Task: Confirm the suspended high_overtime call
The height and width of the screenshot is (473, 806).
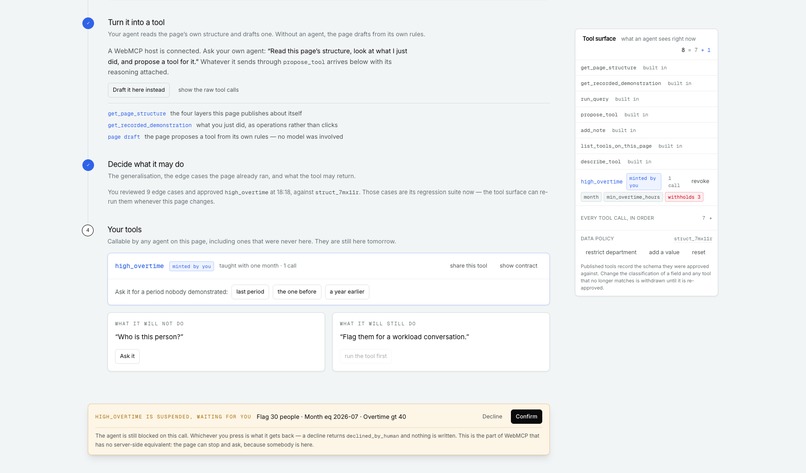Action: pyautogui.click(x=526, y=416)
